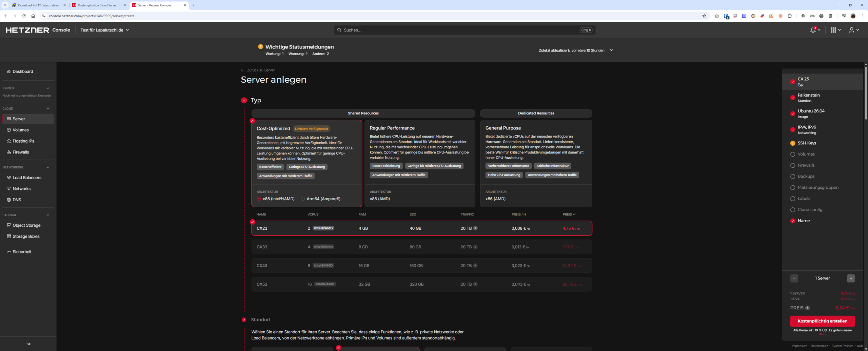Open the extensions puzzle icon
This screenshot has width=868, height=351.
[790, 16]
